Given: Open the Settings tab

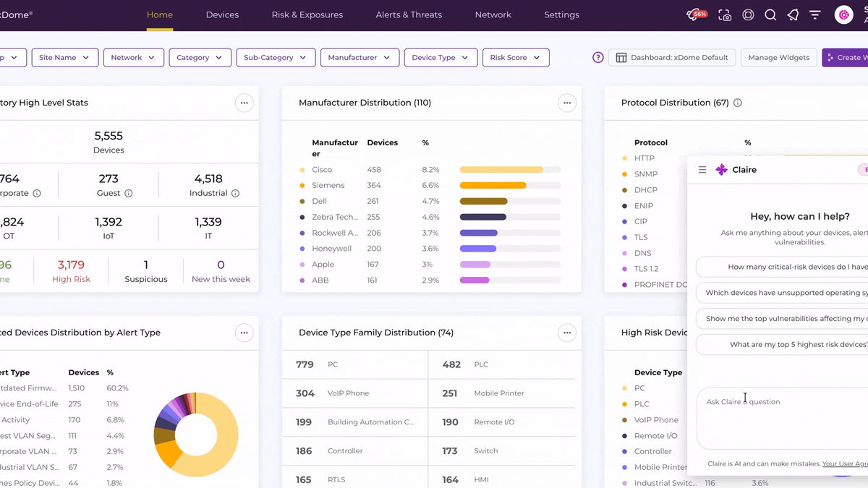Looking at the screenshot, I should [x=562, y=14].
